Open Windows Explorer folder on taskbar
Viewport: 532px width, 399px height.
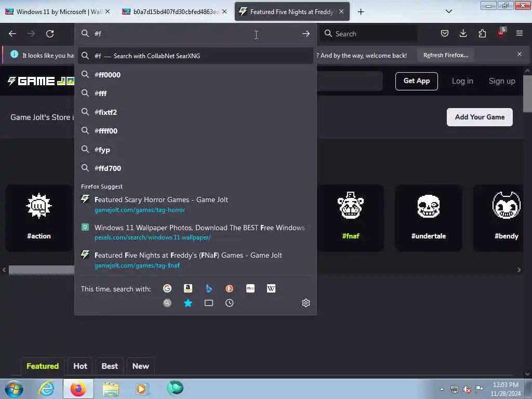[111, 389]
